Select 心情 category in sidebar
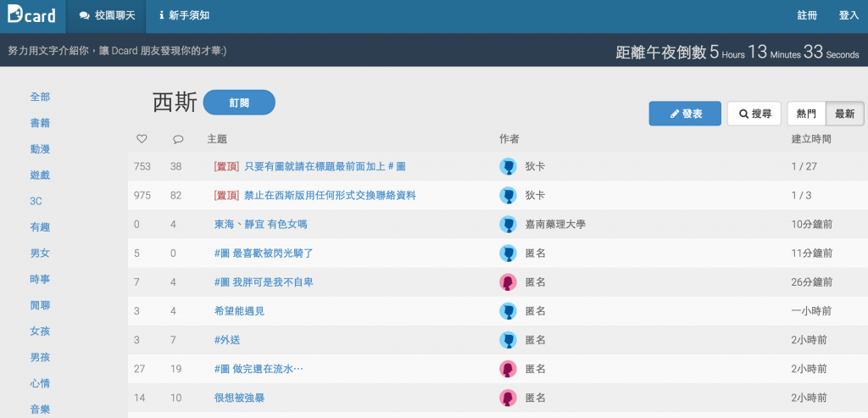Viewport: 868px width, 418px height. [40, 383]
